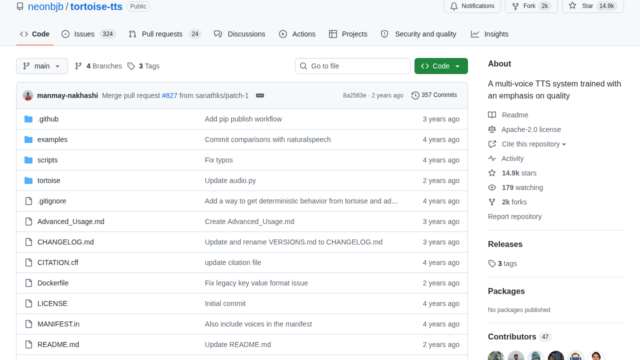Screen dimensions: 640x360
Task: Click the repository icon beside neonbjb
Action: tap(20, 6)
